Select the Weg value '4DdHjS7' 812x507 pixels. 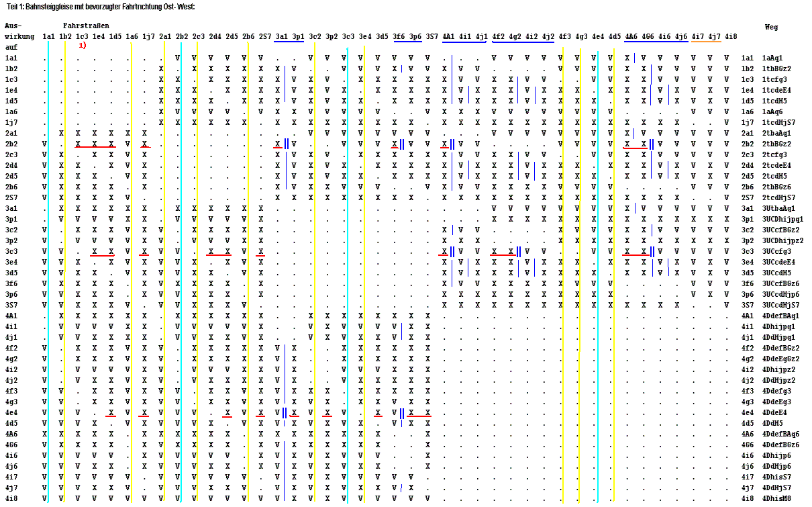click(x=776, y=488)
